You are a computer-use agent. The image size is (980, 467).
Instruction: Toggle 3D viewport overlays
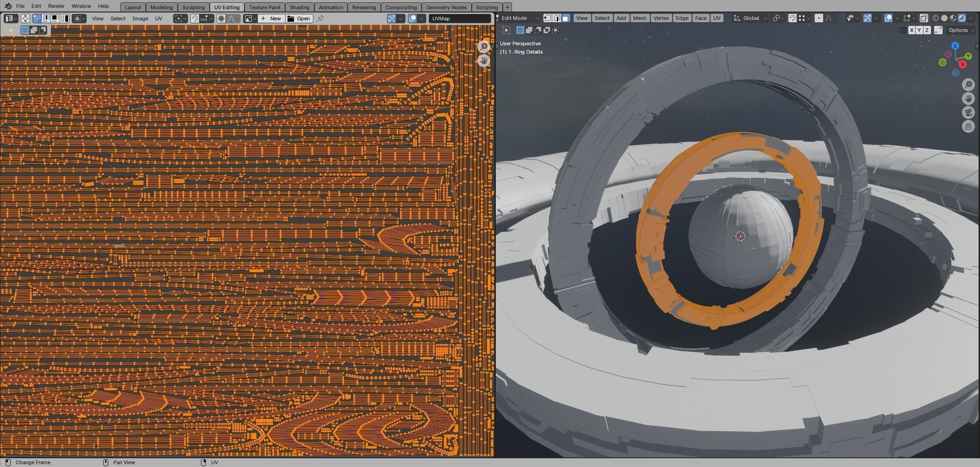point(888,18)
